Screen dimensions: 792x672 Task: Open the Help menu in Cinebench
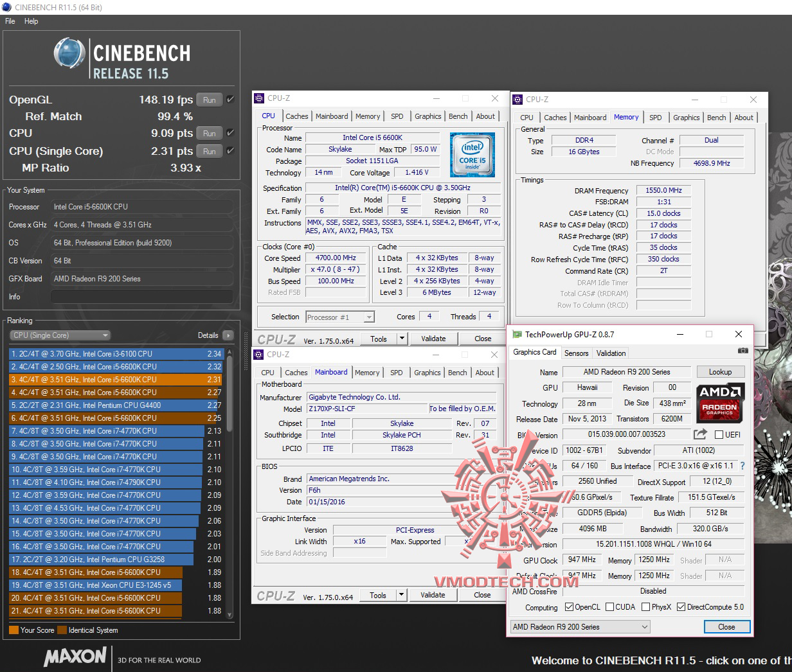(x=32, y=21)
